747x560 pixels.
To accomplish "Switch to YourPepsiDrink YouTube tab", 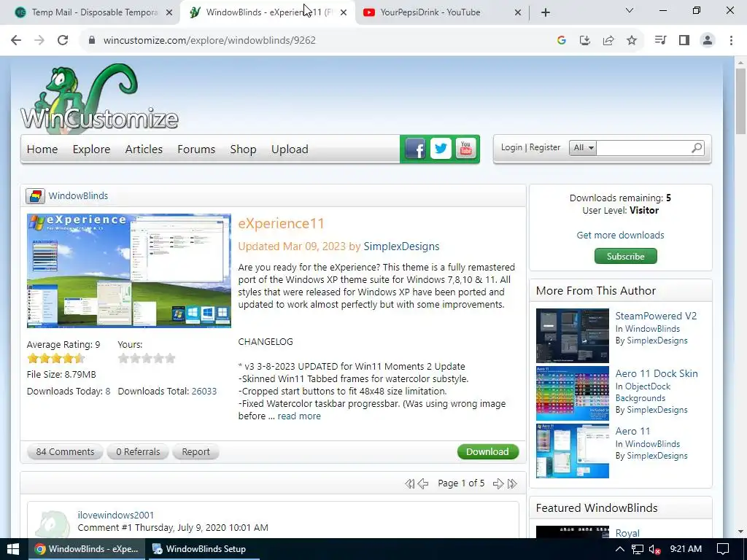I will pos(441,12).
